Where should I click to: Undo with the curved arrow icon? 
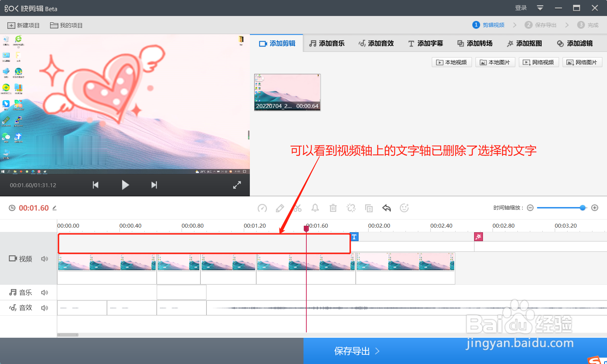387,208
